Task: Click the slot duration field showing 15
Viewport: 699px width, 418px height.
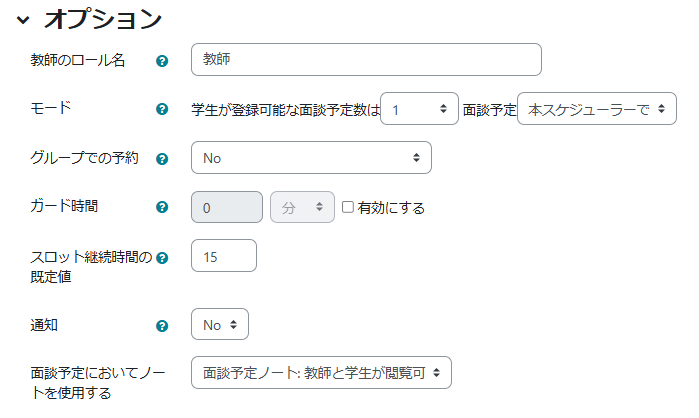Action: point(224,256)
